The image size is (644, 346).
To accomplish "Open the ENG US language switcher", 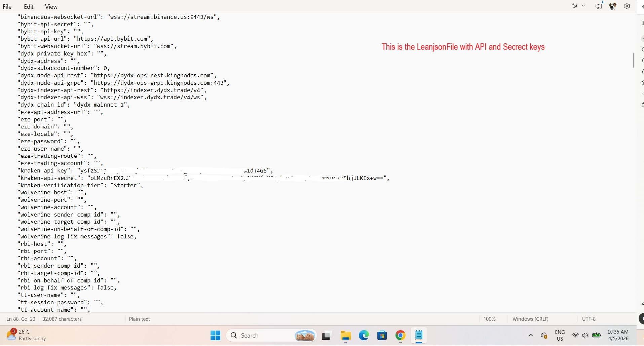I will pyautogui.click(x=560, y=335).
